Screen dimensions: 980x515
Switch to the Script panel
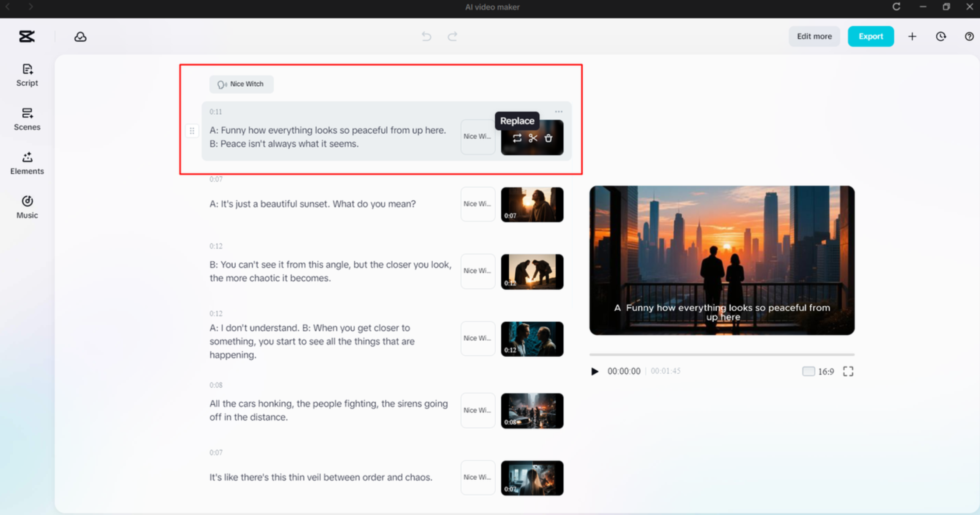[x=27, y=75]
